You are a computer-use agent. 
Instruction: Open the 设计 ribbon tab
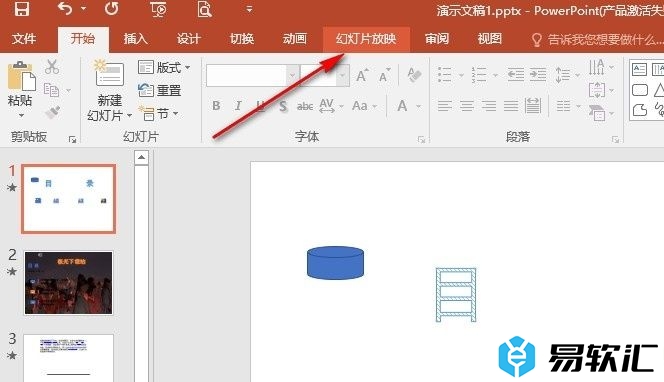coord(189,39)
